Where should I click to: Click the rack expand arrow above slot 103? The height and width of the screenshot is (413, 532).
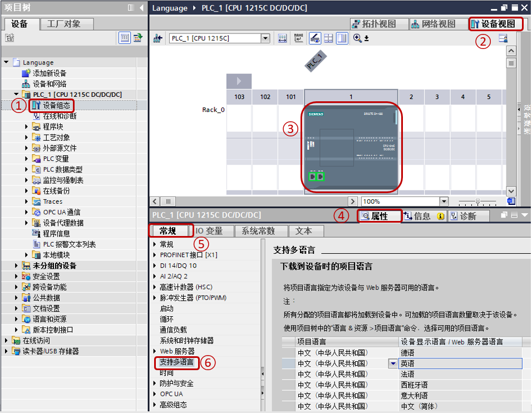239,81
